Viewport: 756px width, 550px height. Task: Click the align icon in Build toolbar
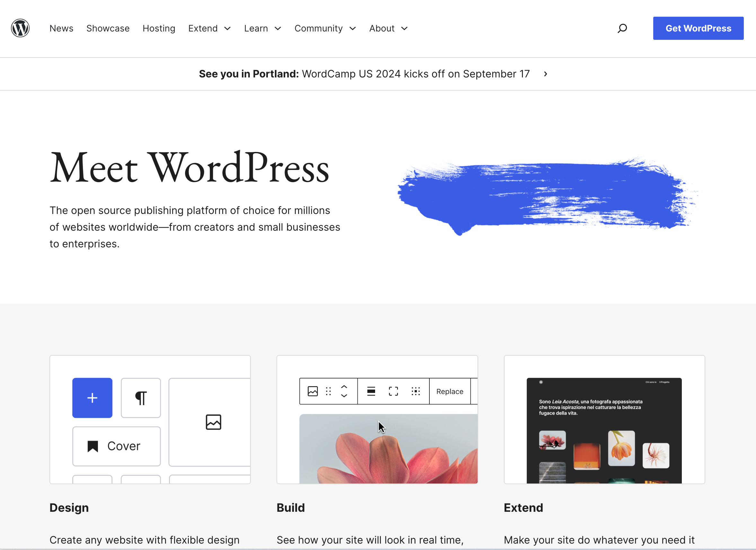point(371,391)
